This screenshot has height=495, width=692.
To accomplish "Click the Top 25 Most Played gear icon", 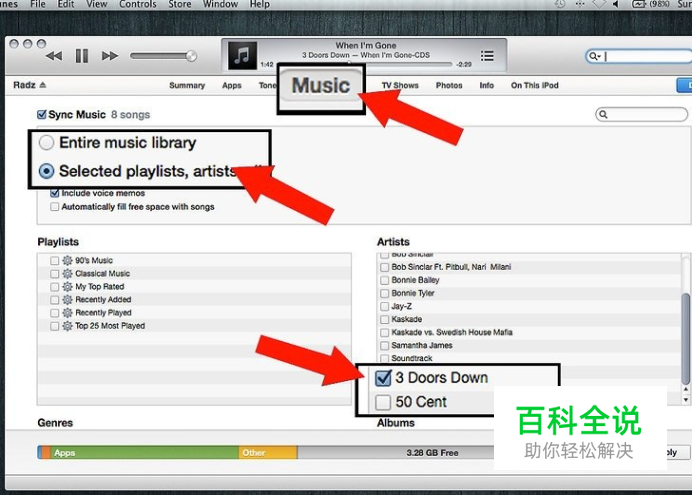I will click(67, 326).
